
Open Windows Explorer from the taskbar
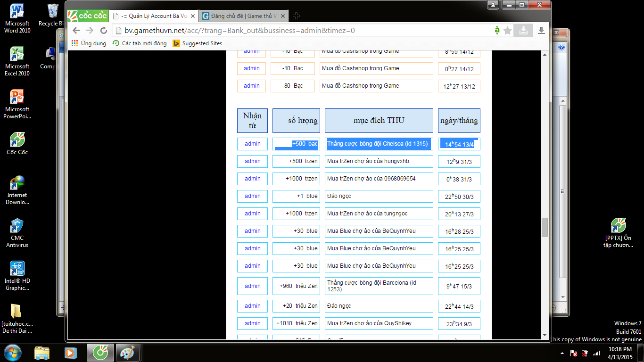point(42,353)
